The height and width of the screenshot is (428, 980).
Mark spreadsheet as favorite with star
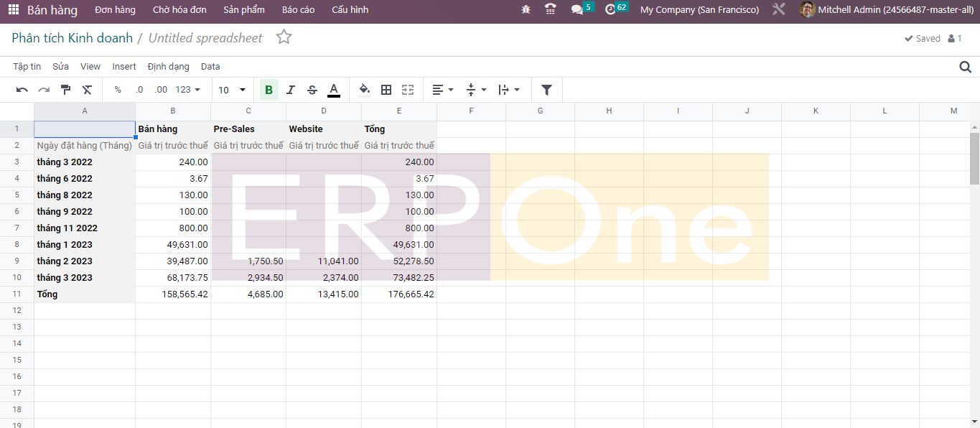284,37
